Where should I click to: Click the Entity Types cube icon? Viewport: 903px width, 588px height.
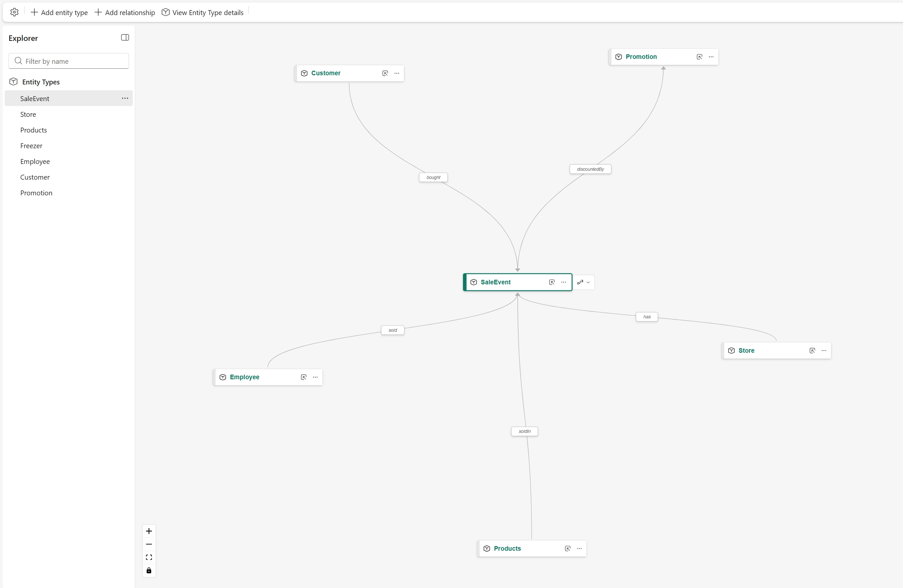14,81
